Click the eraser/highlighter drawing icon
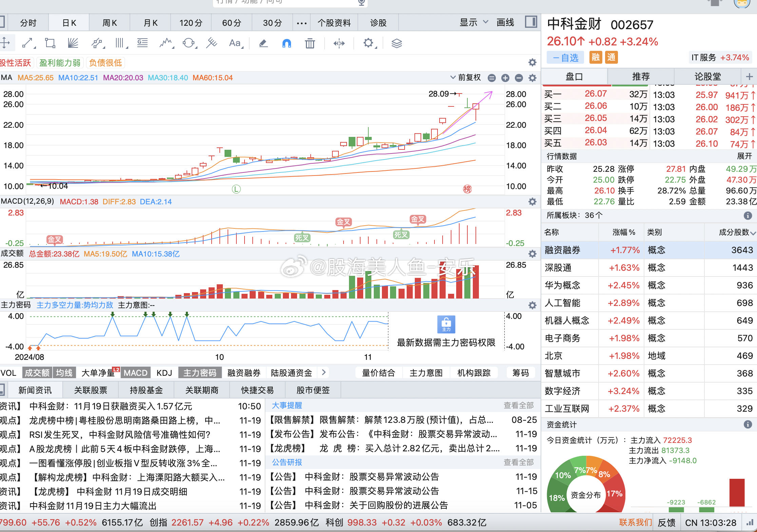Image resolution: width=757 pixels, height=532 pixels. 263,43
